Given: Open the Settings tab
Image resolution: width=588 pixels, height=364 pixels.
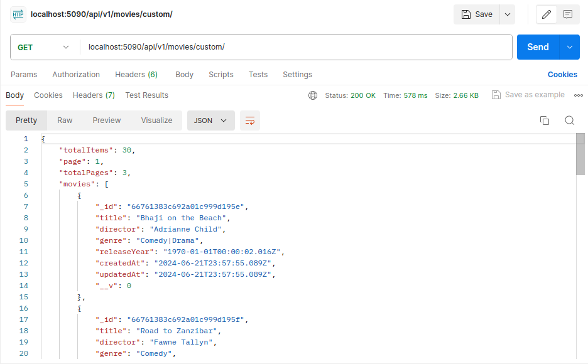Looking at the screenshot, I should coord(297,75).
